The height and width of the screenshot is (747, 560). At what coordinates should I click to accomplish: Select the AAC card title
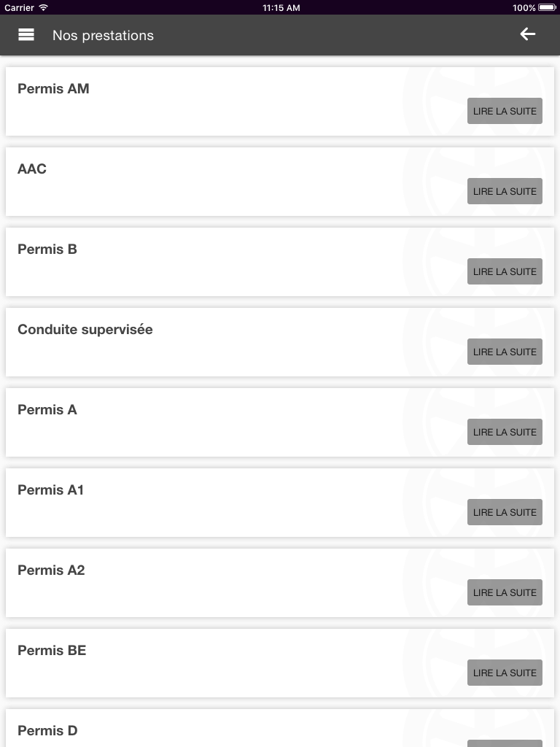pyautogui.click(x=32, y=169)
